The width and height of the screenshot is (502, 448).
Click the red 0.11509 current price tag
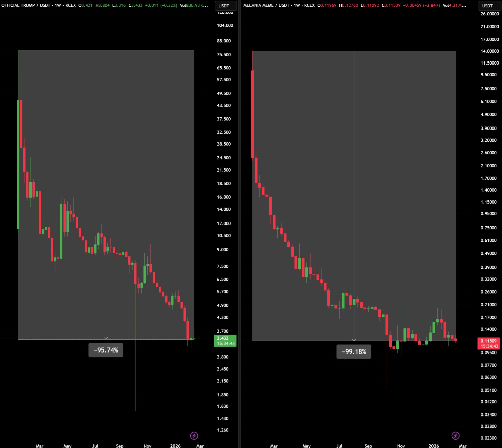pyautogui.click(x=489, y=343)
